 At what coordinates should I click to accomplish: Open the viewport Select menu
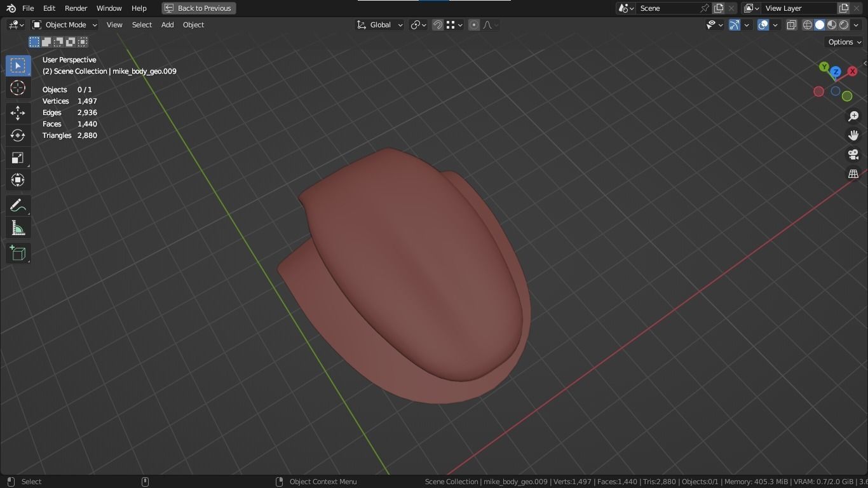[142, 25]
